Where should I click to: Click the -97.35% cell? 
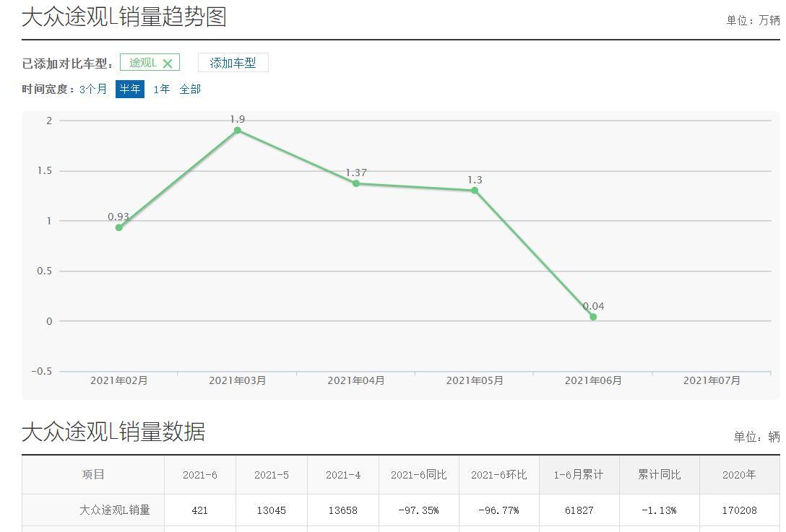[x=418, y=510]
